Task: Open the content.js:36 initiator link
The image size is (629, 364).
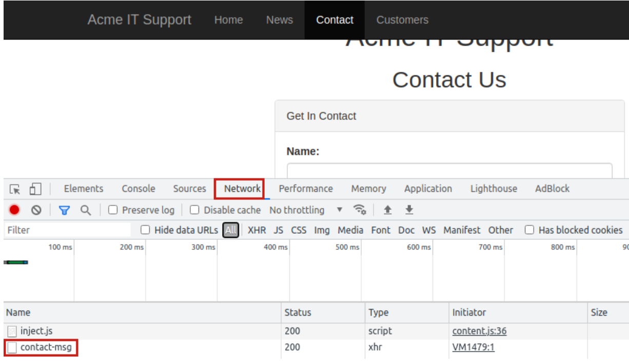Action: tap(479, 331)
